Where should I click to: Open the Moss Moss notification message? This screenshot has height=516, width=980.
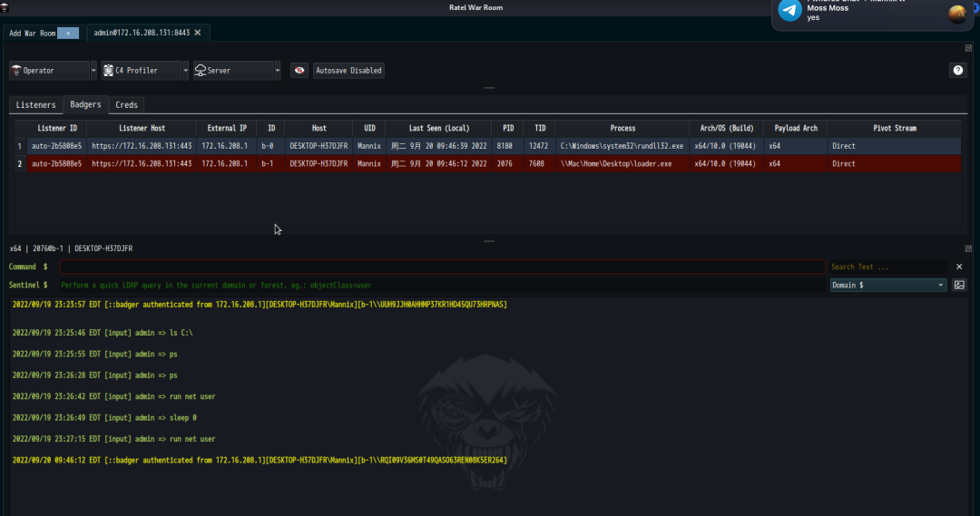871,13
